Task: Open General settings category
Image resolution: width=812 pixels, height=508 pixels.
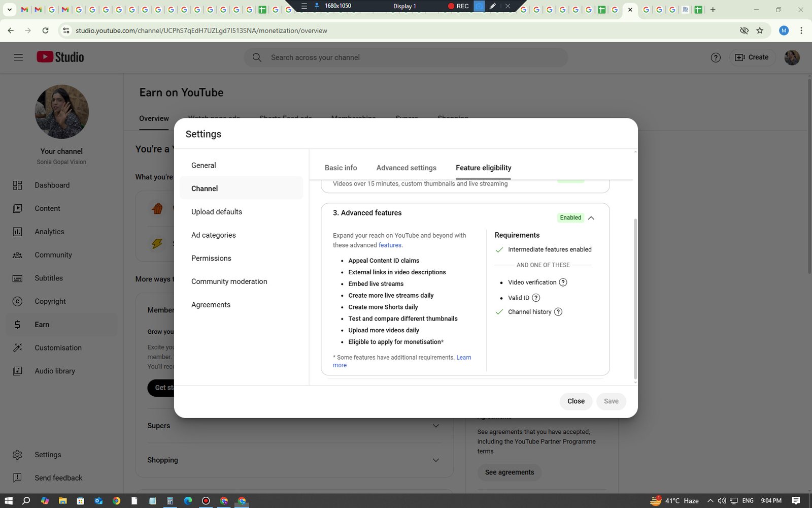Action: 241,166
